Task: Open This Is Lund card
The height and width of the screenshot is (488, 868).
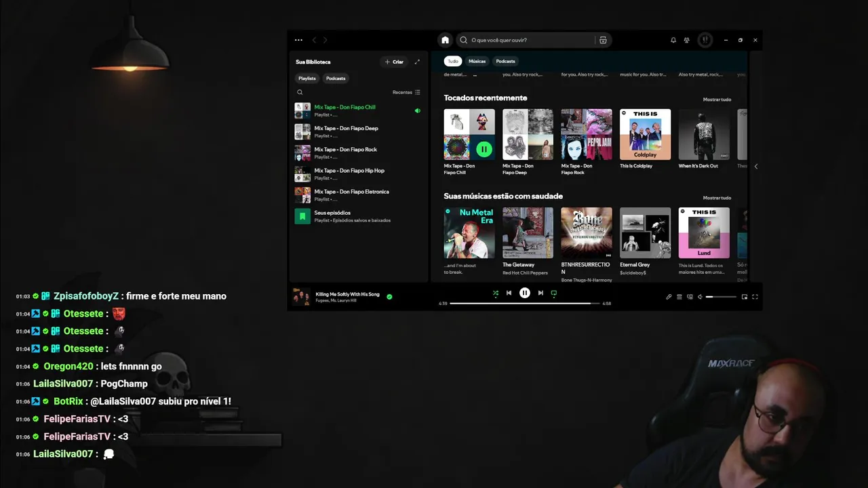Action: click(x=704, y=241)
